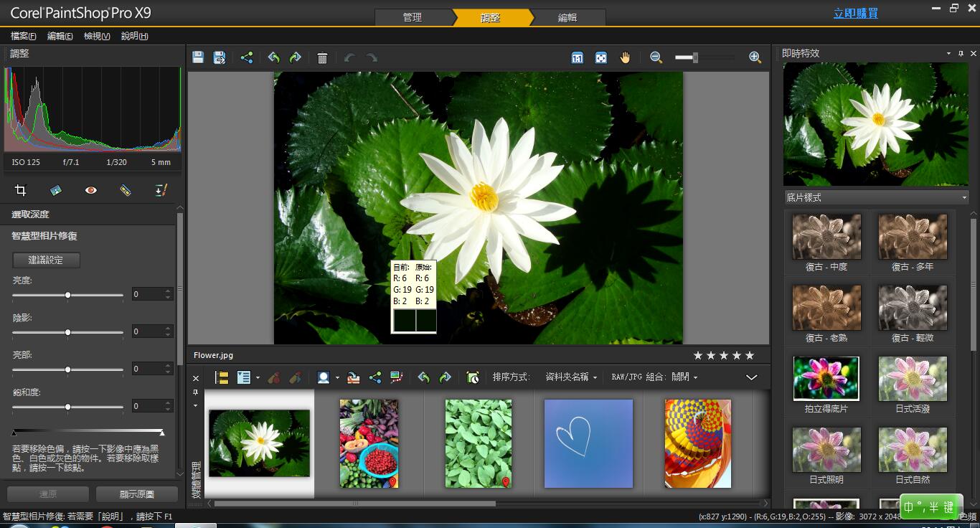Select the heart in sky thumbnail

[588, 443]
